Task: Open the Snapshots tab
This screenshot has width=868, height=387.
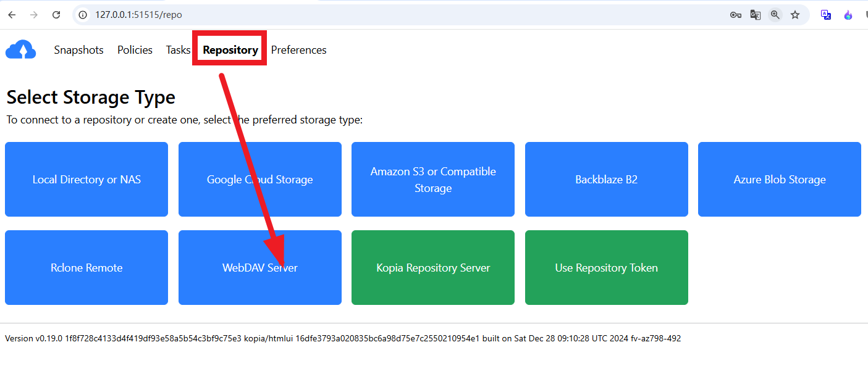Action: 78,50
